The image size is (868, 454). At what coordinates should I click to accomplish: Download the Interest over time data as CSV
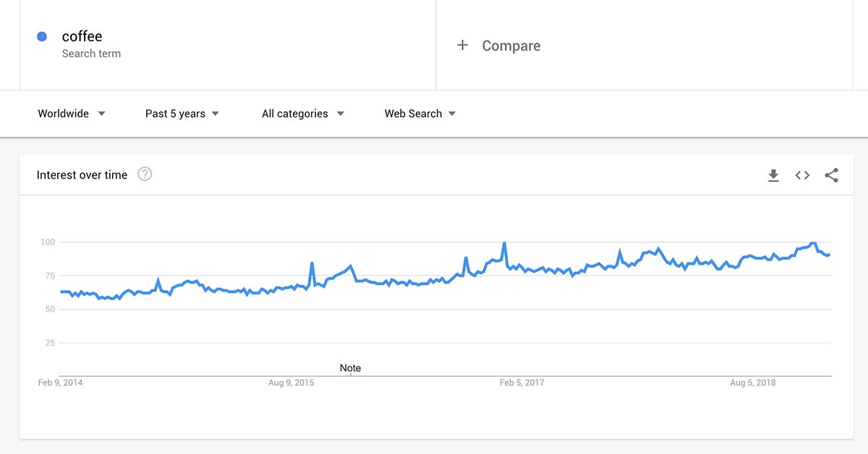click(773, 175)
